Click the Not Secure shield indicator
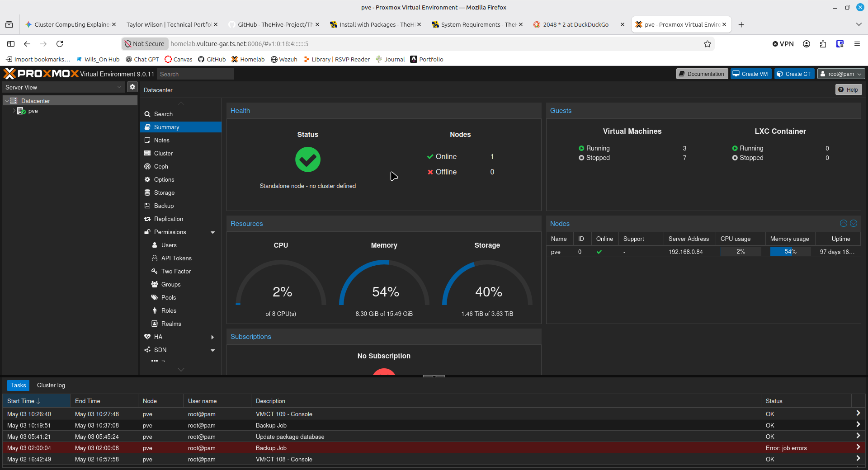Viewport: 868px width, 470px height. (x=145, y=44)
